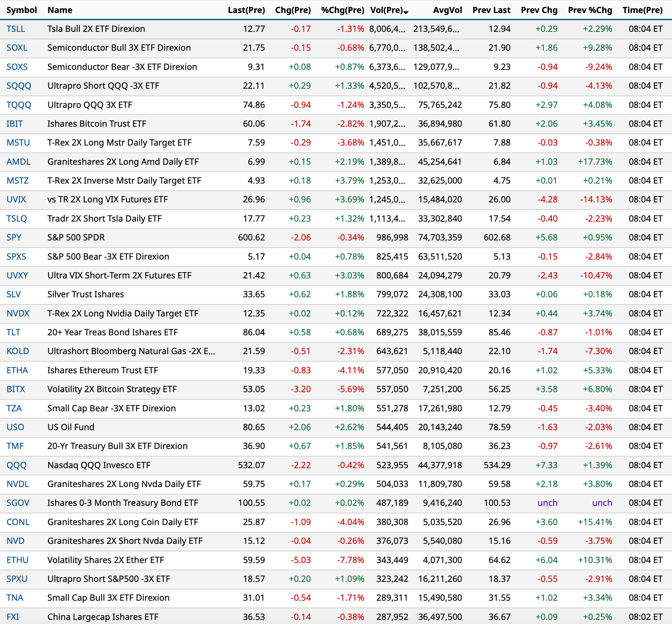Sort by the %Chg(Pre) column header

(342, 10)
